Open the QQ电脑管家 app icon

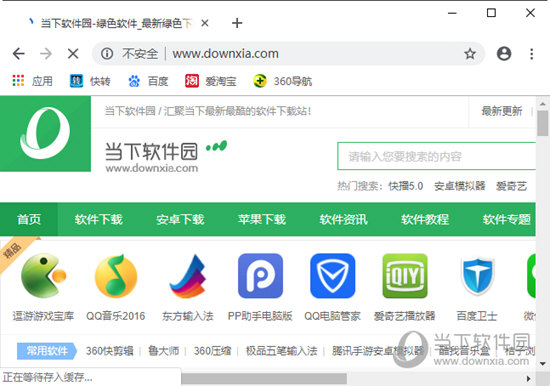coord(333,276)
